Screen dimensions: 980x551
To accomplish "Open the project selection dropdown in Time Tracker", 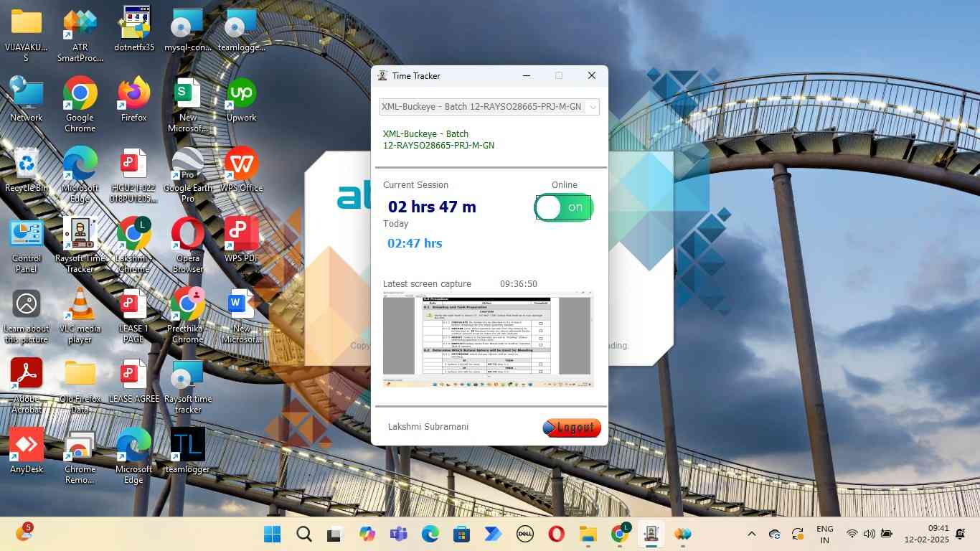I will click(x=489, y=107).
